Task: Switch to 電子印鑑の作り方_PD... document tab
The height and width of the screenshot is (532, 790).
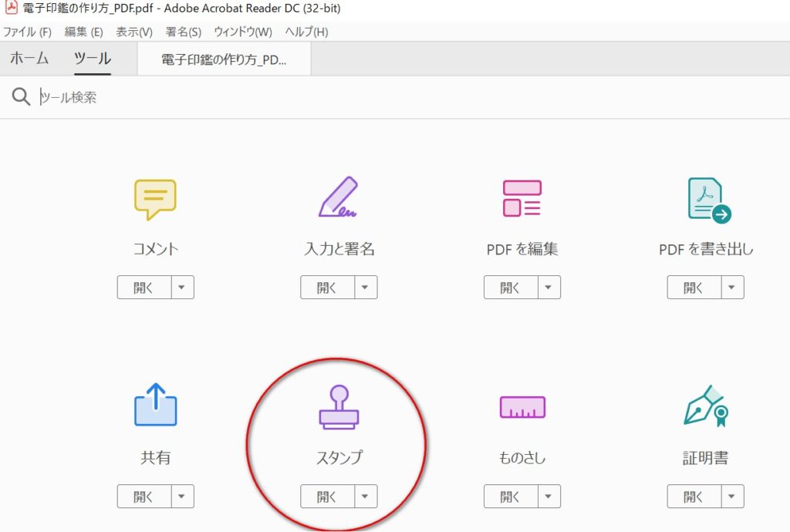Action: (x=224, y=60)
